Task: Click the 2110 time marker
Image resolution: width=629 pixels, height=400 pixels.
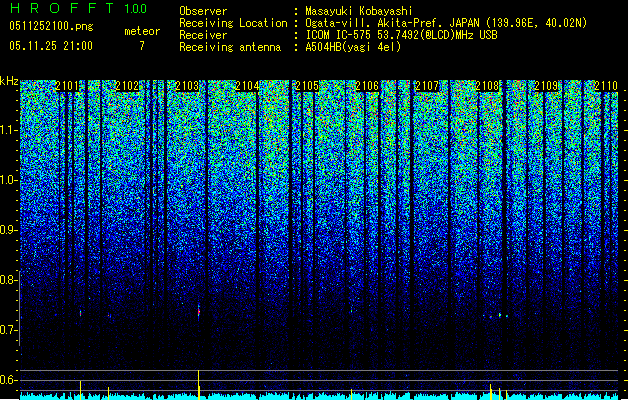Action: 606,86
